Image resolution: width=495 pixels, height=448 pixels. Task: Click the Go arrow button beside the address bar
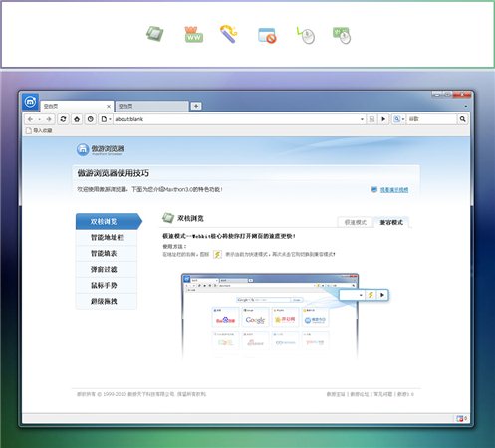[383, 119]
